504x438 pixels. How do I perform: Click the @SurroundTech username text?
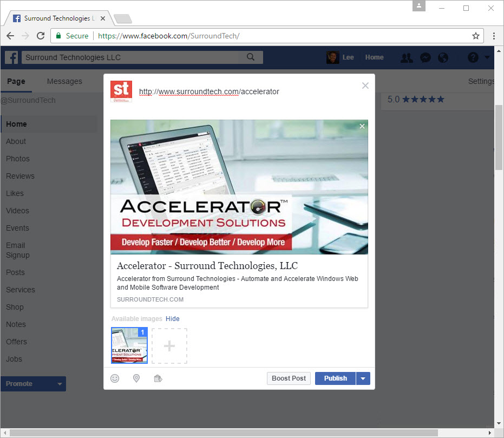(x=28, y=100)
